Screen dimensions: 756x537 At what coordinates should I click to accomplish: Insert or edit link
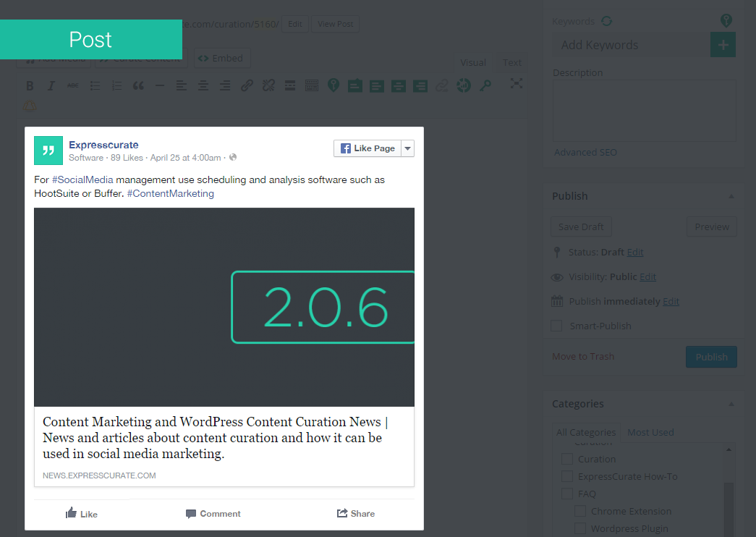point(247,86)
